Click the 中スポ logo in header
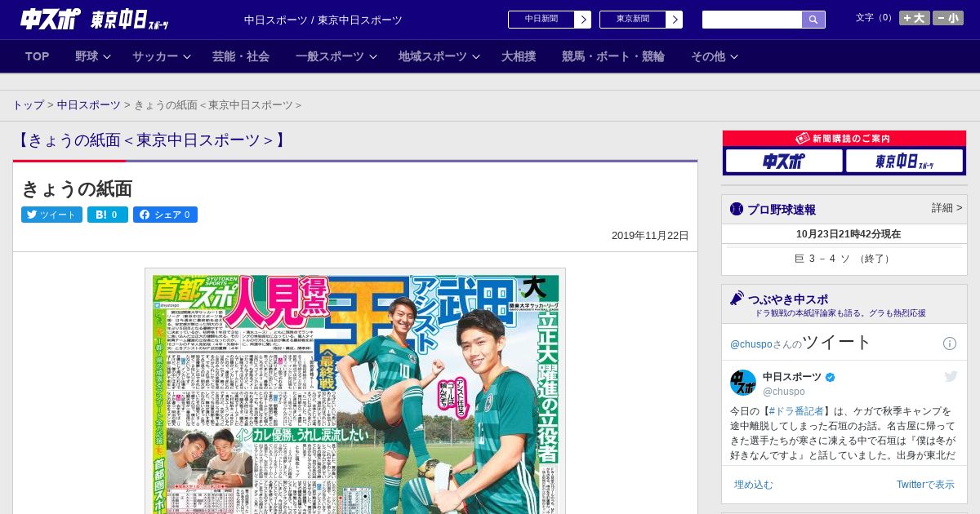Image resolution: width=980 pixels, height=514 pixels. point(51,18)
